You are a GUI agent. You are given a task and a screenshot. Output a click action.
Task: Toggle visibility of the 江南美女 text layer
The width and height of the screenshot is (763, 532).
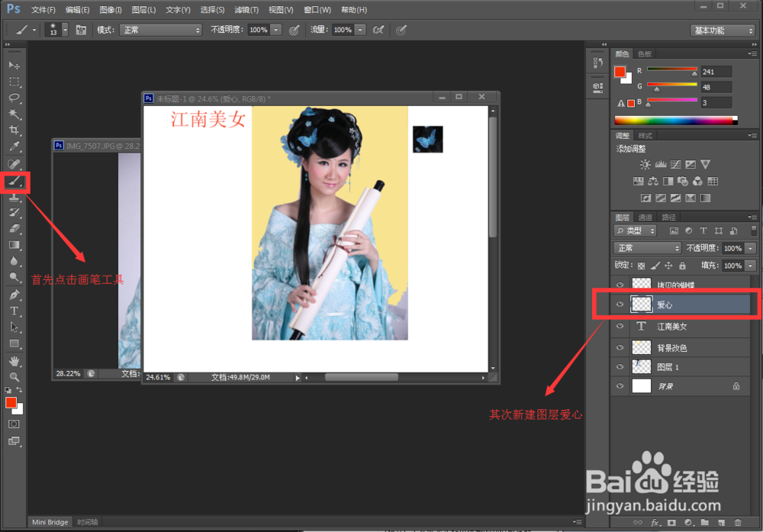click(x=620, y=326)
